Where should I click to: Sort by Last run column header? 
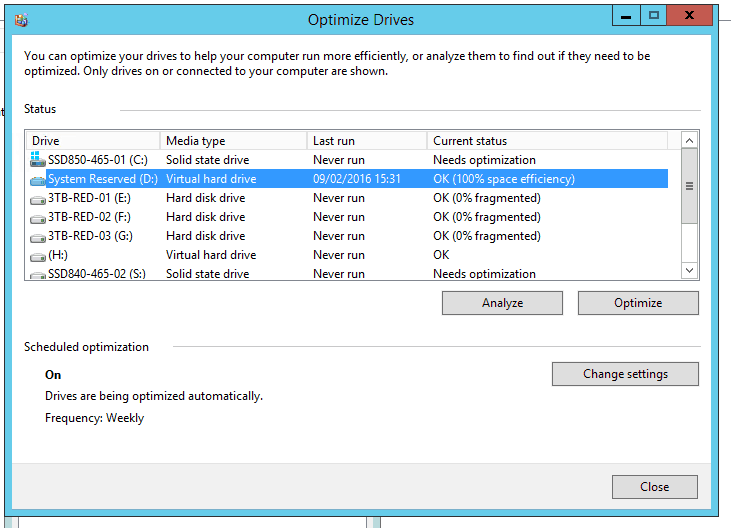pos(366,141)
